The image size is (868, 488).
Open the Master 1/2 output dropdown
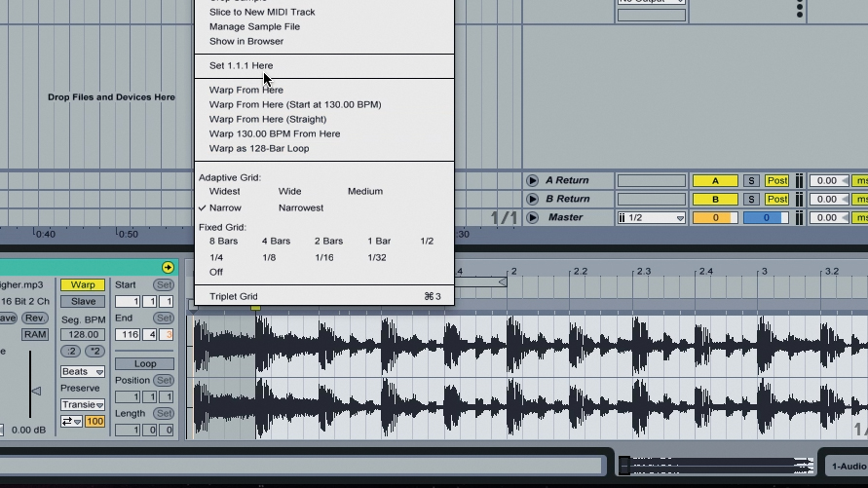pyautogui.click(x=652, y=217)
